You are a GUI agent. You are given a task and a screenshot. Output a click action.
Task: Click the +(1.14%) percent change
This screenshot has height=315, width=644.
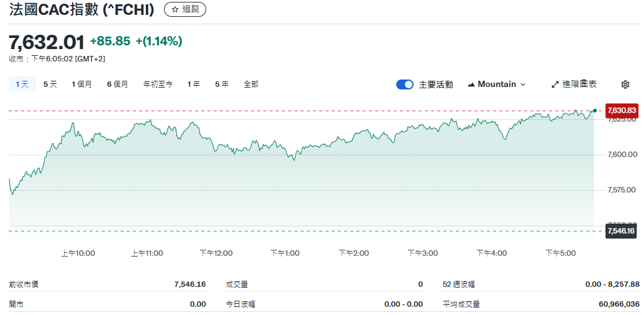pos(159,41)
